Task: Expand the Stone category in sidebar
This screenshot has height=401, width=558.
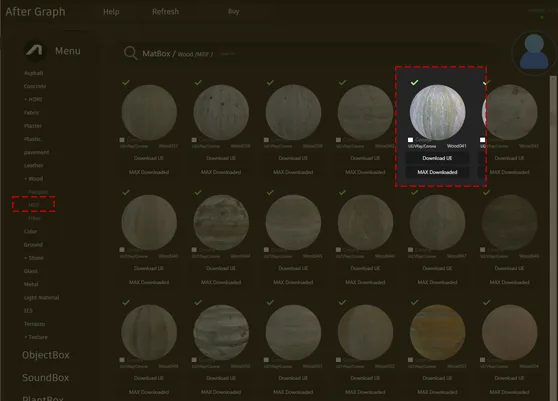Action: (34, 258)
